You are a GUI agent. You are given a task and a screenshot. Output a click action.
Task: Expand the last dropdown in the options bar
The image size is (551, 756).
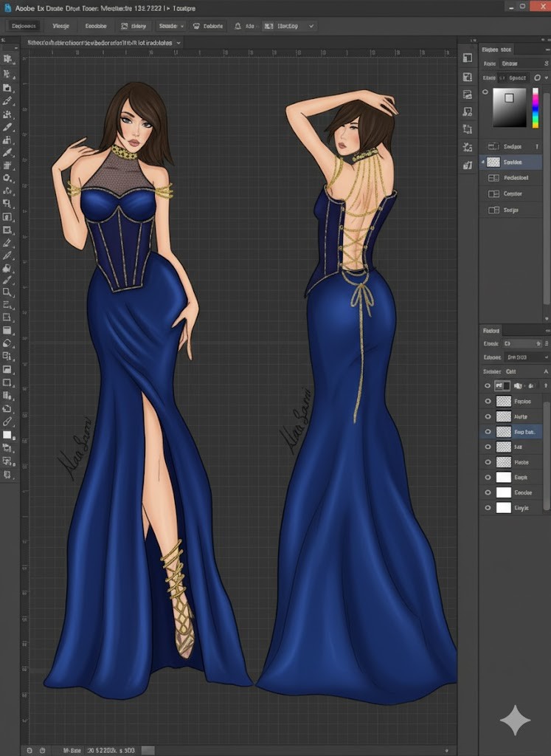click(311, 26)
